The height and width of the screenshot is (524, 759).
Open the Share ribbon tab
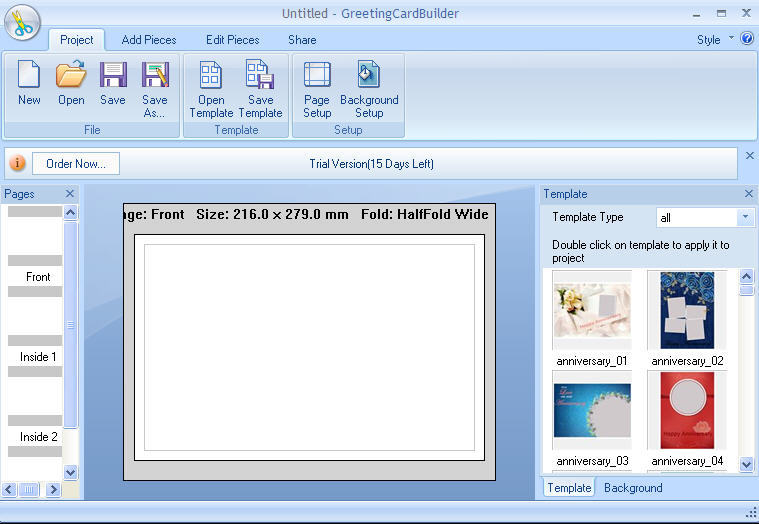[x=302, y=40]
